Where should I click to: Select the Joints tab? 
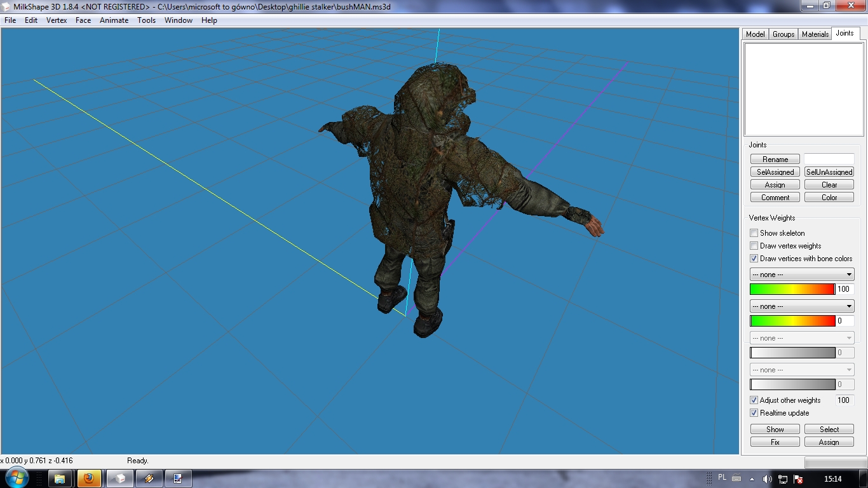tap(845, 33)
